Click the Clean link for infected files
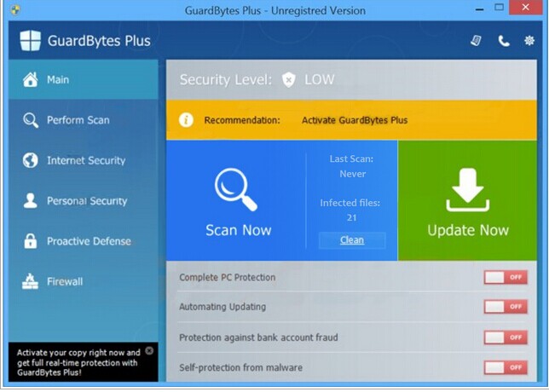Screen dimensions: 549x392 coord(352,240)
